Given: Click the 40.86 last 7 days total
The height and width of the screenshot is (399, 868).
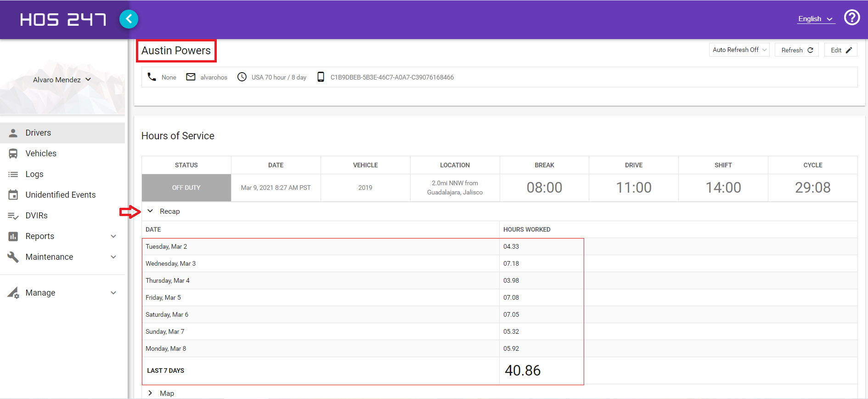Looking at the screenshot, I should (x=523, y=370).
